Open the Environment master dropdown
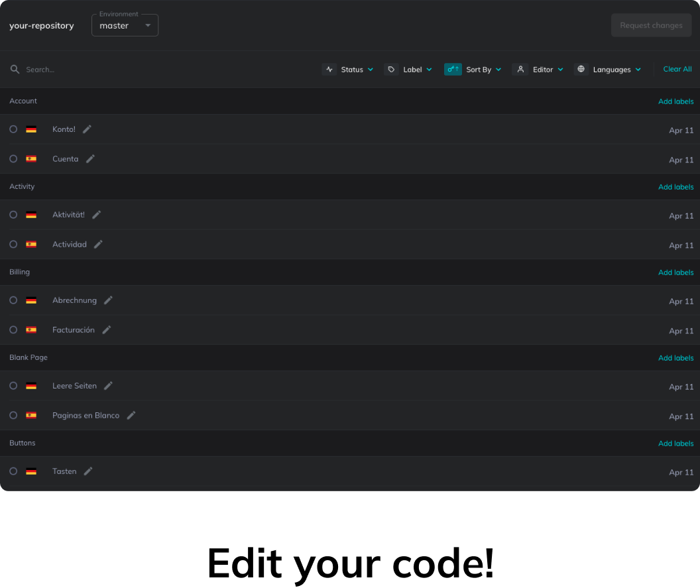This screenshot has width=700, height=588. (x=125, y=26)
